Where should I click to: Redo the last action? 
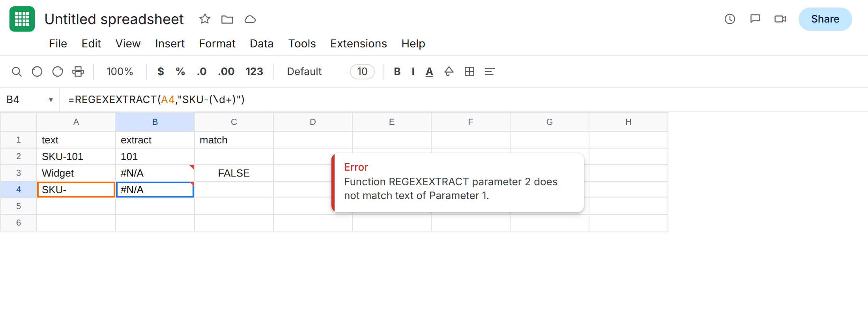(x=58, y=71)
